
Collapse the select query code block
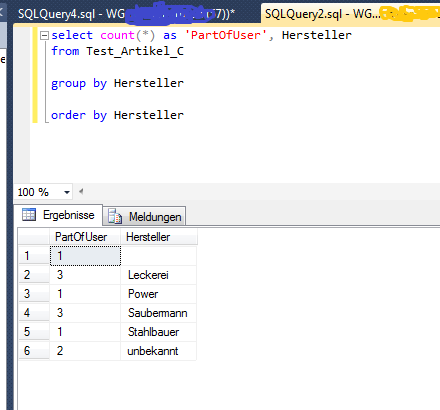point(44,35)
